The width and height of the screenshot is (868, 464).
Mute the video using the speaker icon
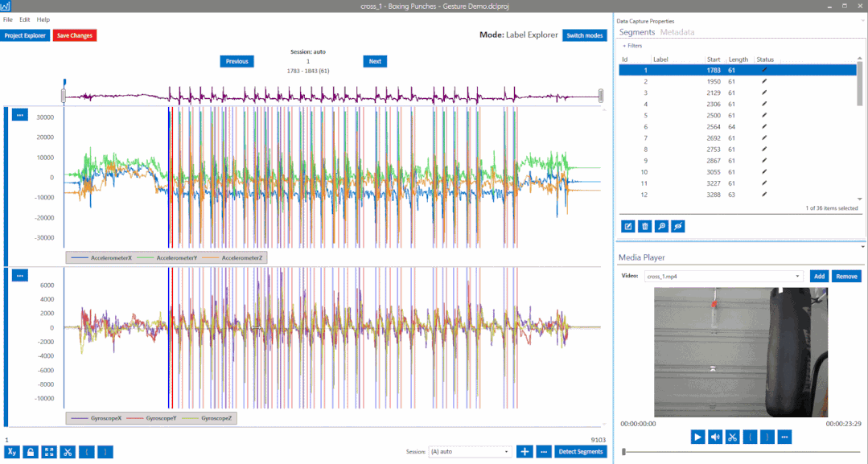[714, 437]
